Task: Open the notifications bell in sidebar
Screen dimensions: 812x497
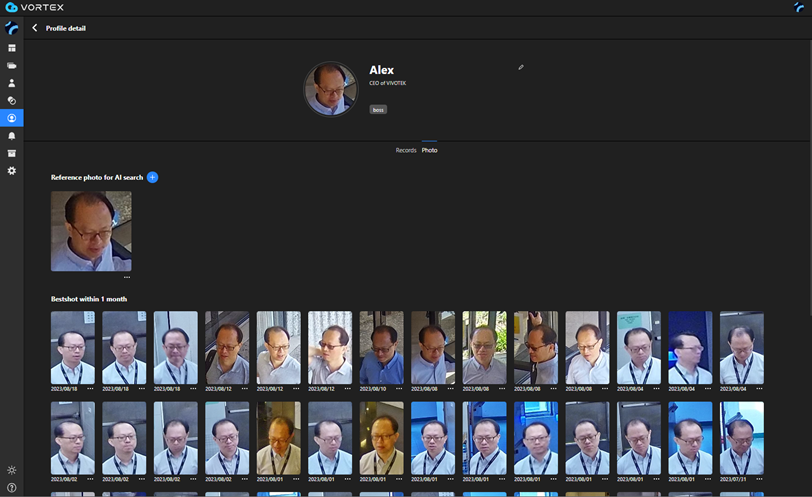Action: pos(12,136)
